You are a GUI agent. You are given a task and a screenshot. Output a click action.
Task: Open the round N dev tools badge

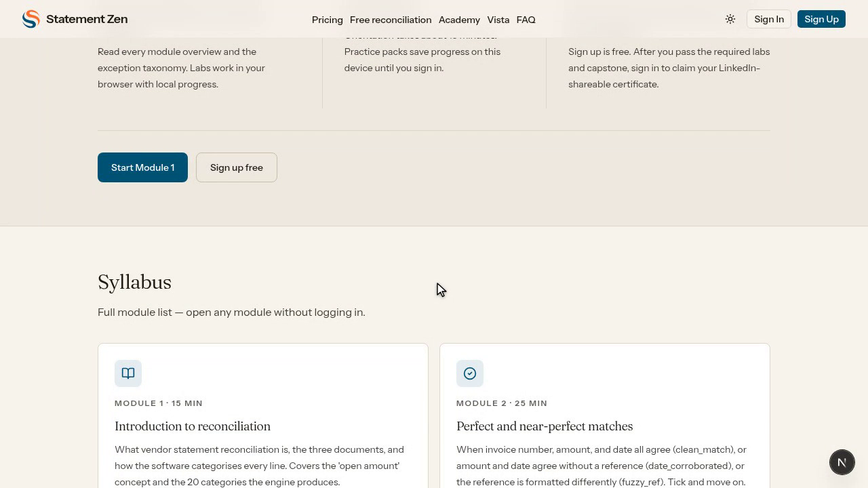pos(842,462)
